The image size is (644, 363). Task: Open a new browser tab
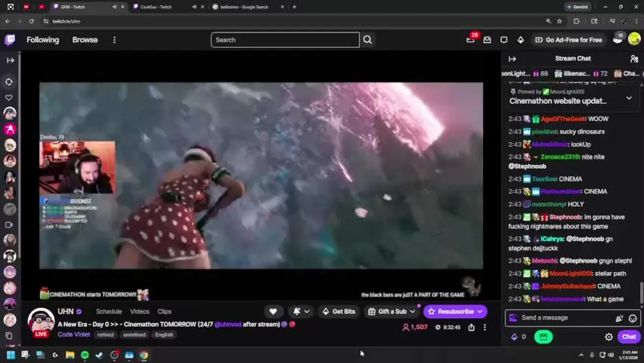[294, 7]
